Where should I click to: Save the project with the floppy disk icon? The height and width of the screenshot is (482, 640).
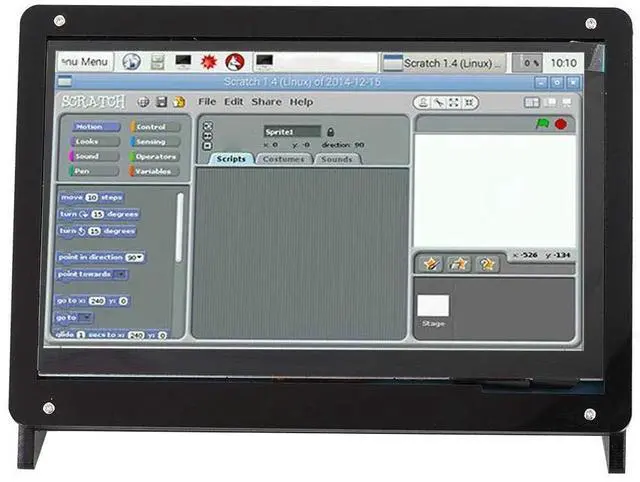point(162,102)
